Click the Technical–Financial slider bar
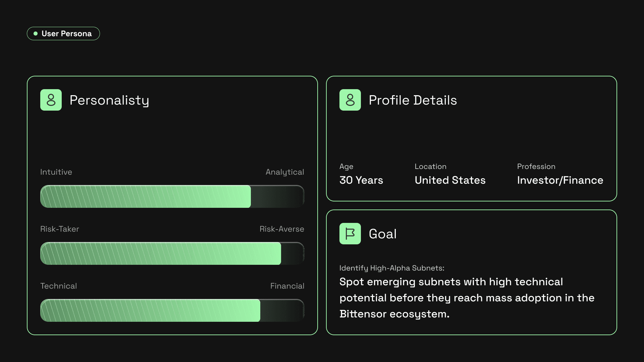 172,310
